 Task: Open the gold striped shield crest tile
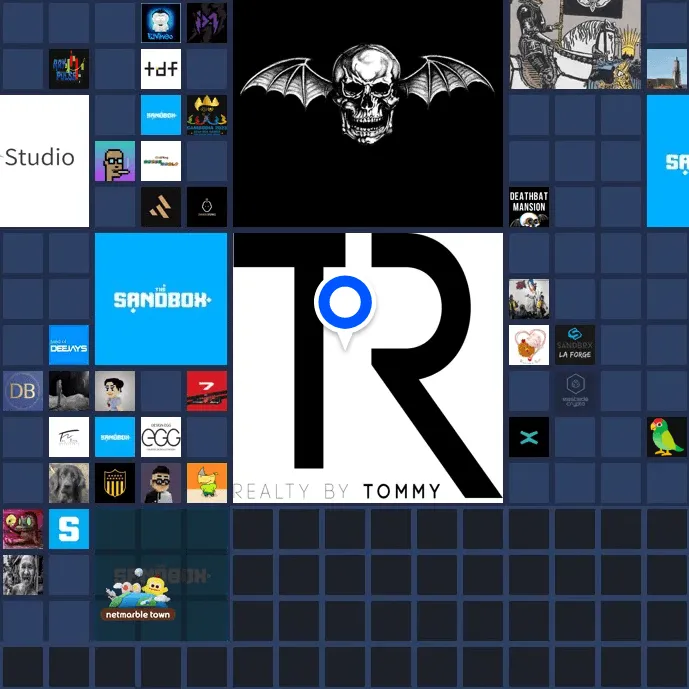[x=115, y=483]
